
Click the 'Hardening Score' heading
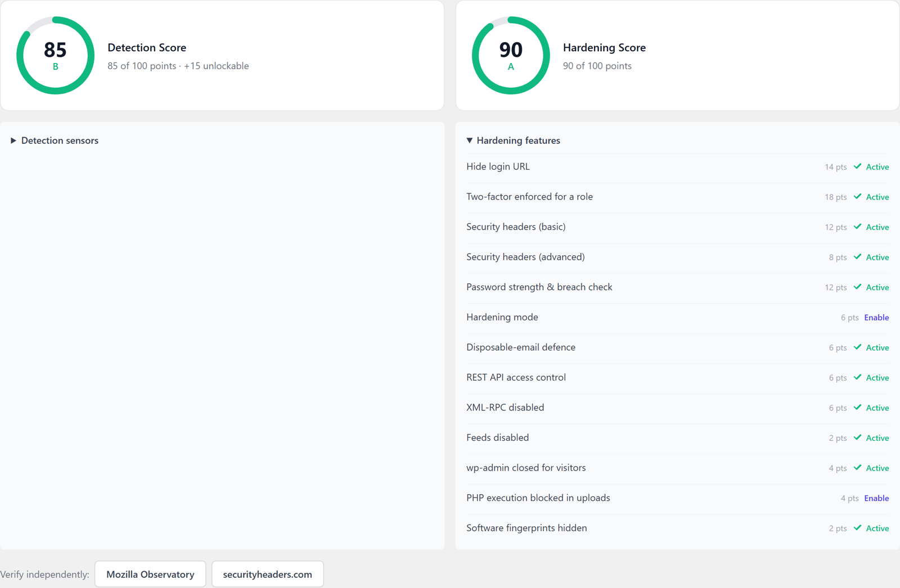click(x=604, y=48)
